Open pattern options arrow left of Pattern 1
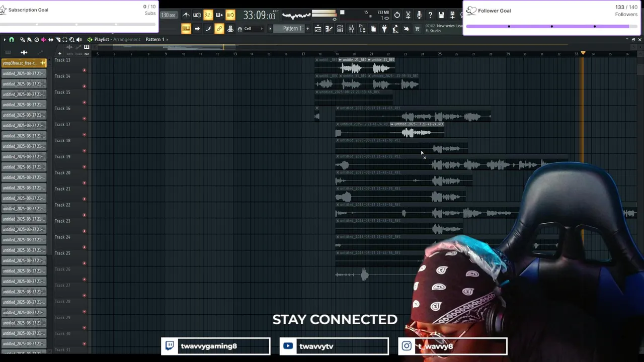The height and width of the screenshot is (362, 644). (270, 29)
